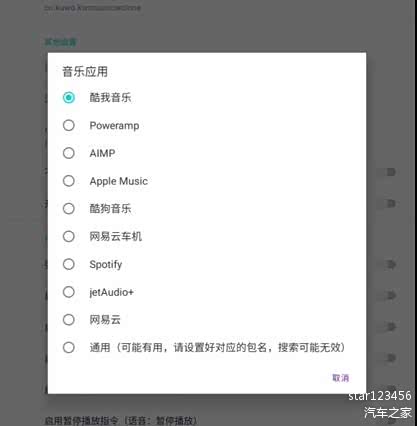Select the 网易云 radio option
The width and height of the screenshot is (417, 426).
click(69, 320)
